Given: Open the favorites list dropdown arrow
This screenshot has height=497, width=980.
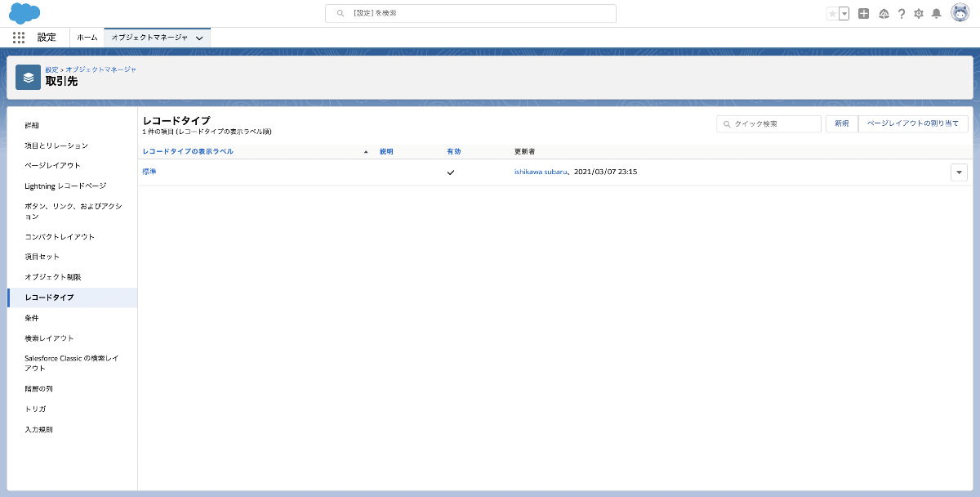Looking at the screenshot, I should click(844, 14).
